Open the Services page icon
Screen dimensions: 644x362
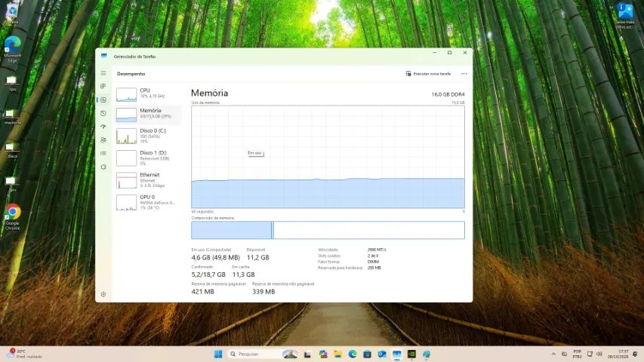[103, 167]
